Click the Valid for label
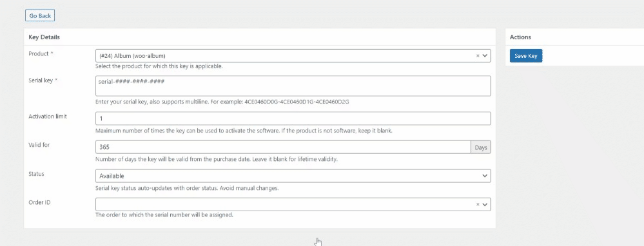 39,145
